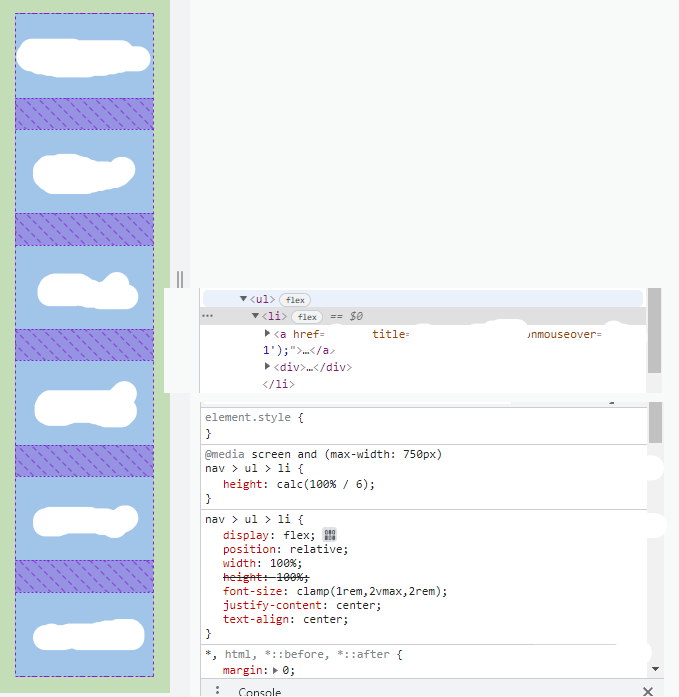Collapse the selected li element node
Image resolution: width=679 pixels, height=697 pixels.
(x=255, y=316)
